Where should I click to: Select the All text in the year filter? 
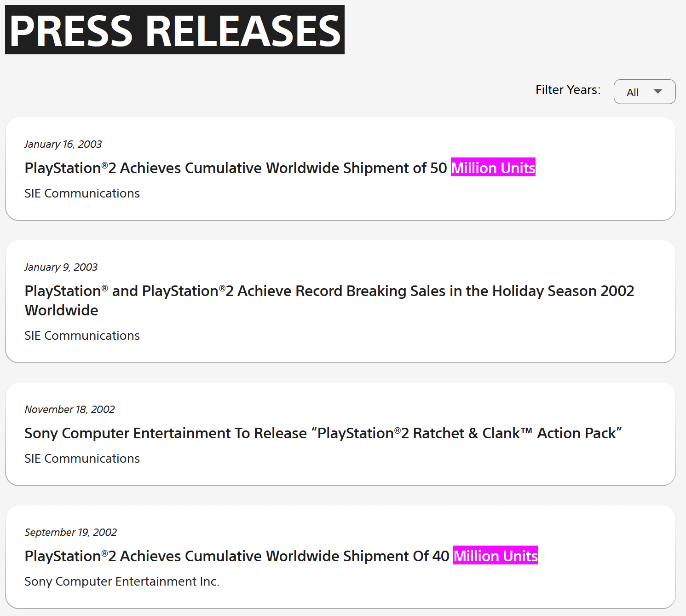click(x=632, y=93)
